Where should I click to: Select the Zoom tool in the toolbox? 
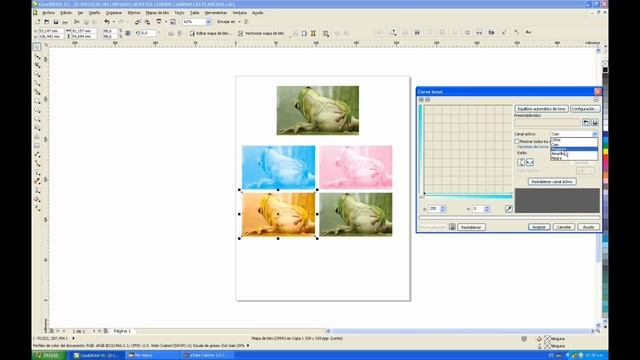[37, 74]
